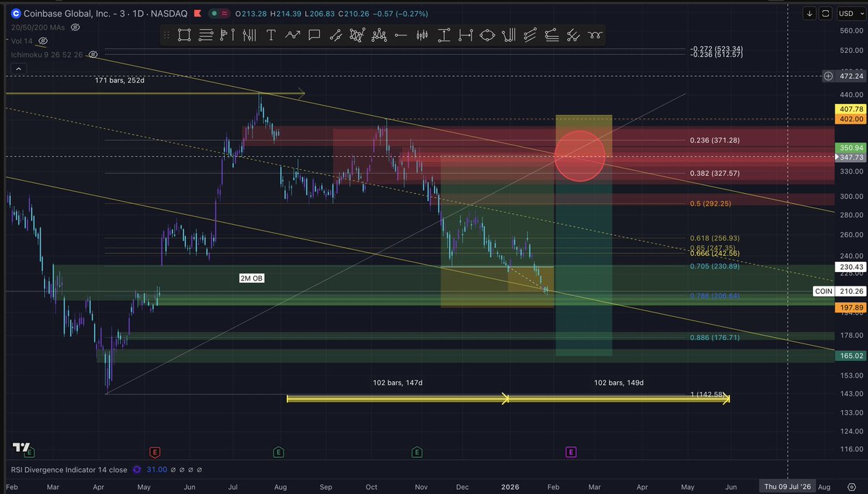Select the Cyclic lines tool
Viewport: 868px width, 494px height.
[595, 35]
